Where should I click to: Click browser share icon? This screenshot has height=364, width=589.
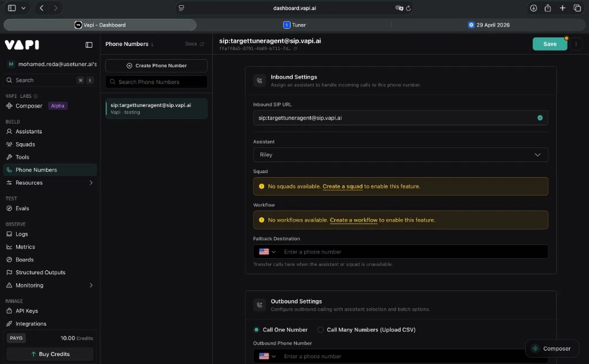click(548, 8)
